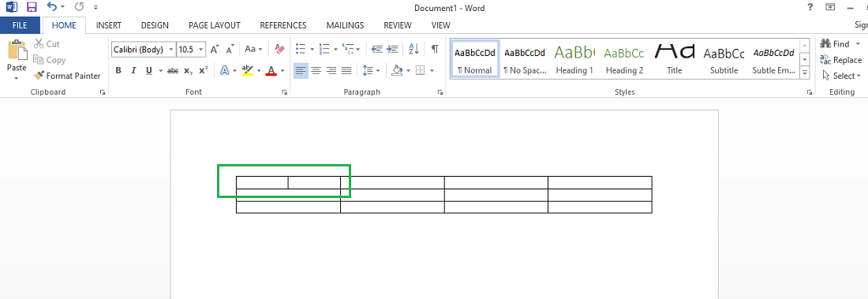Screen dimensions: 868x299
Task: Toggle Superscript formatting
Action: 203,70
